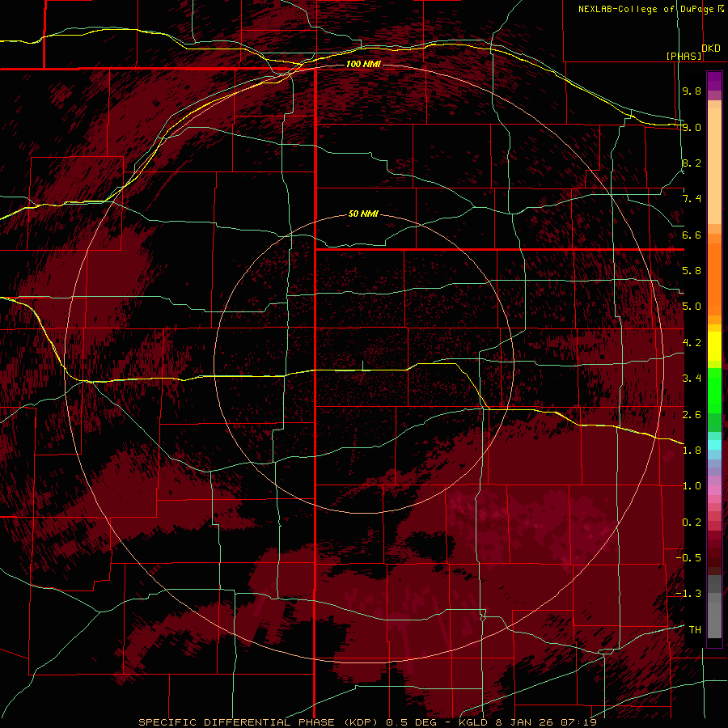Click the 6.6 value on the color scale
The image size is (728, 728).
pyautogui.click(x=692, y=235)
